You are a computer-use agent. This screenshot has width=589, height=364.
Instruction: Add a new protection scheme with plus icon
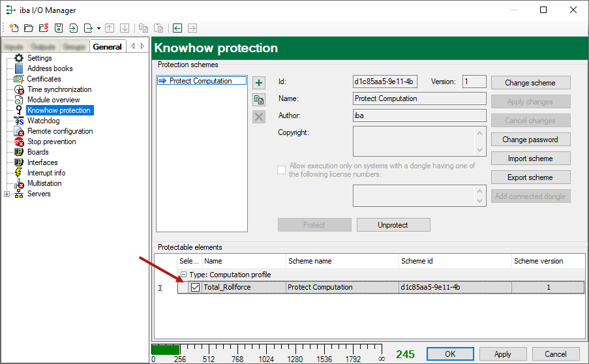tap(259, 83)
